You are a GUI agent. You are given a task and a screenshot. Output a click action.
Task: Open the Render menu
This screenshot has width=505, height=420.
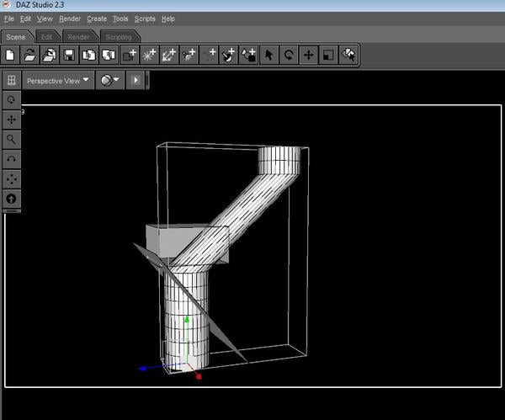pos(70,19)
